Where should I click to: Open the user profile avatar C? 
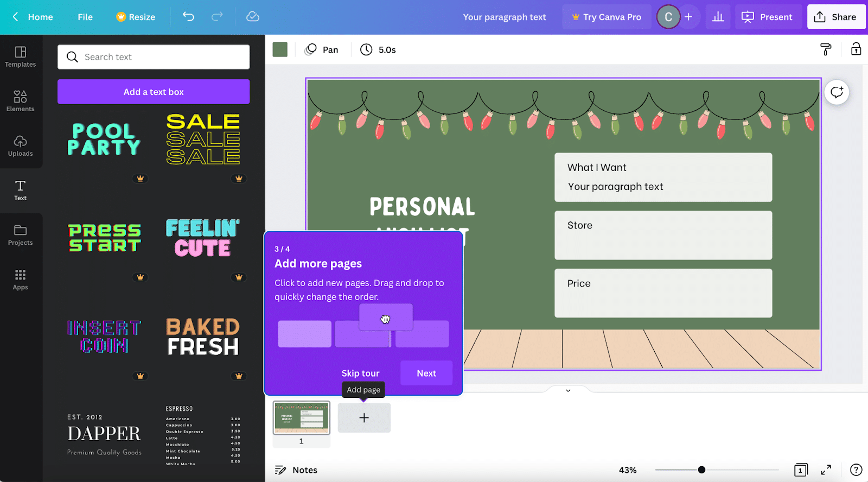click(668, 17)
